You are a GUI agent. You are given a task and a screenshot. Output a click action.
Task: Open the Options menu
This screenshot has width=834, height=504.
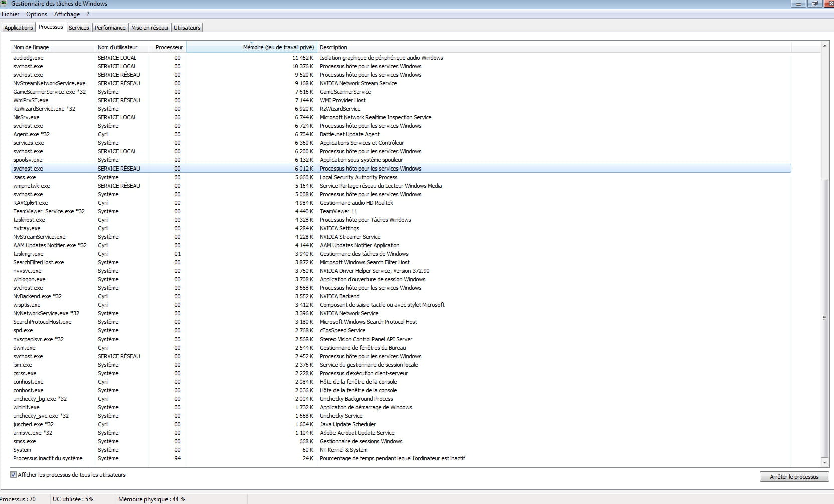click(37, 14)
